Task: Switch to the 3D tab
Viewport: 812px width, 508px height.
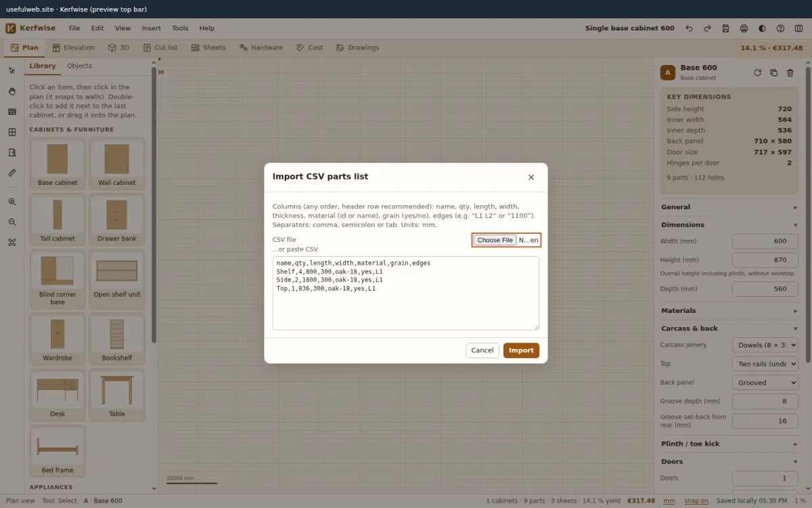Action: pos(118,47)
